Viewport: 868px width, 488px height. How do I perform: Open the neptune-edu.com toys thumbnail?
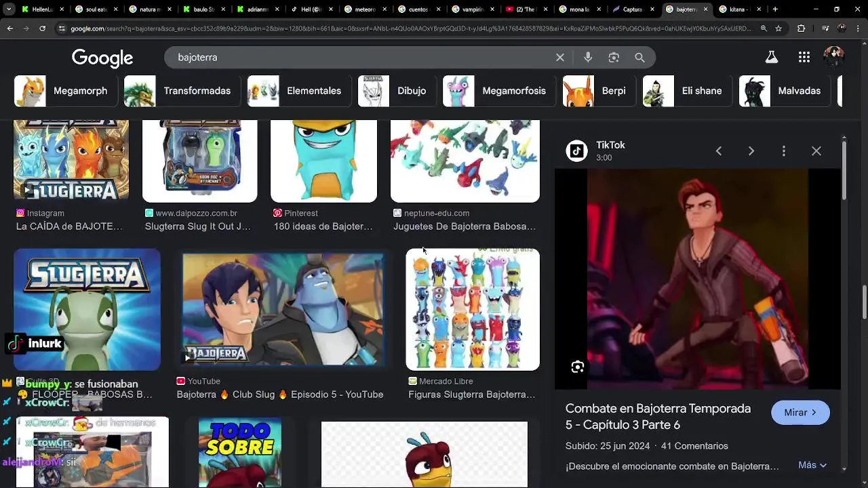(x=465, y=161)
